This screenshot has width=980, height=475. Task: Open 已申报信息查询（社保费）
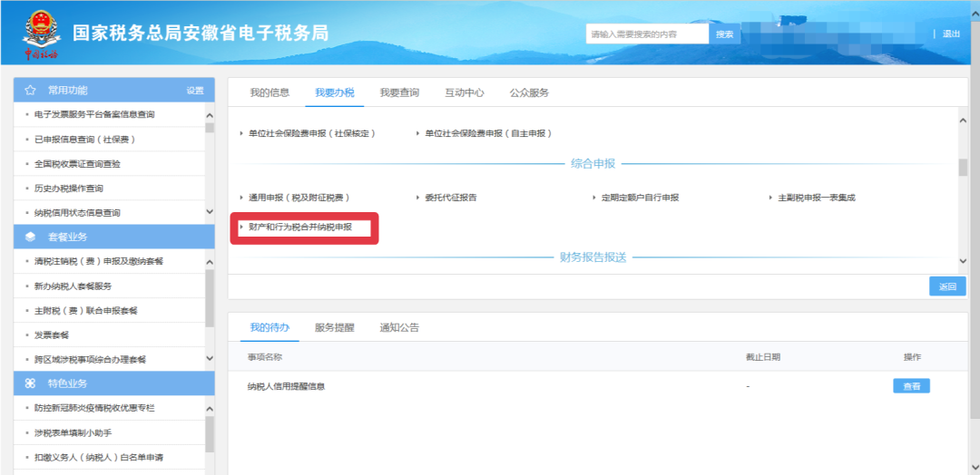[x=85, y=140]
